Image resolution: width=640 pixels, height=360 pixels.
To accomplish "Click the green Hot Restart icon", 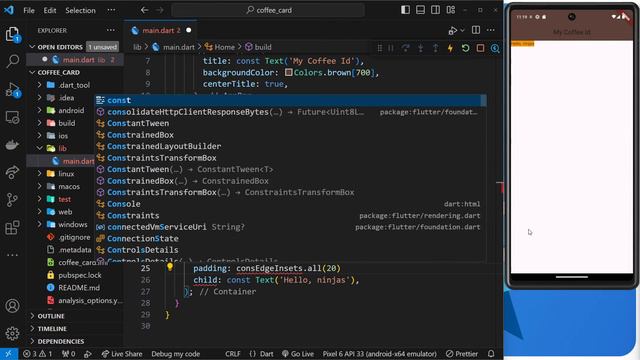I will click(465, 48).
